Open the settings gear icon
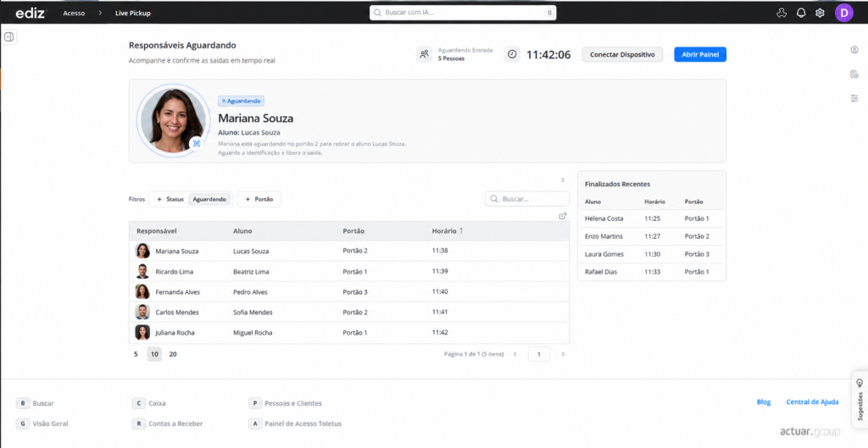868x448 pixels. coord(820,13)
